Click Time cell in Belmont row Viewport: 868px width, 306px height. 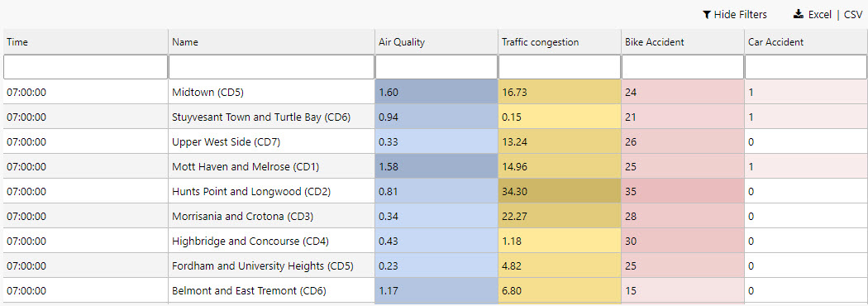pos(86,290)
